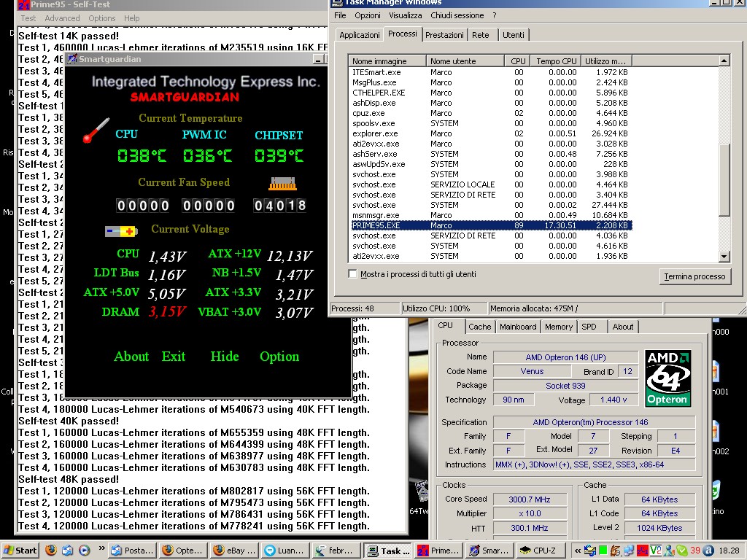Open the File menu in Task Manager
This screenshot has height=560, width=747.
(340, 15)
